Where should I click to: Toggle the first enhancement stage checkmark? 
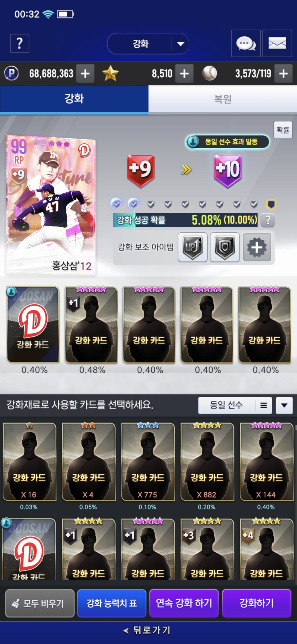(x=117, y=204)
